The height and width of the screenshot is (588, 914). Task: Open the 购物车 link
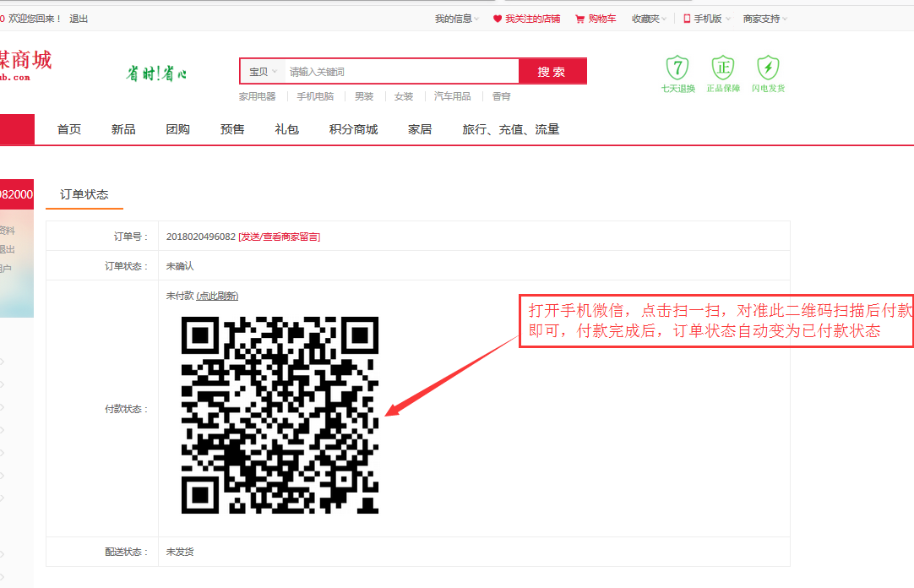602,19
